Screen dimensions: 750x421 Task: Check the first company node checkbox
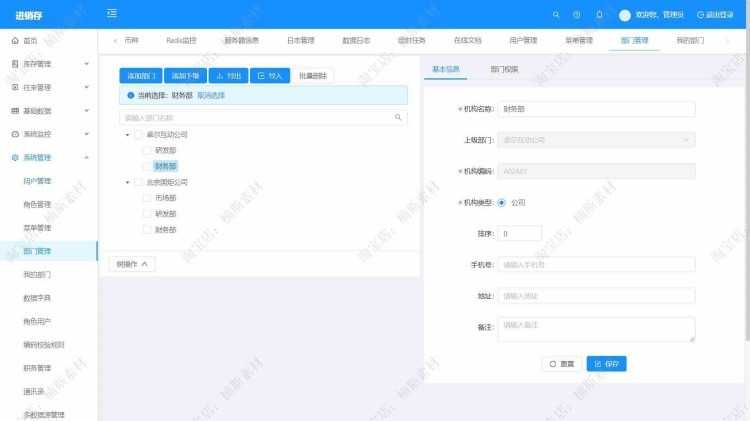139,135
